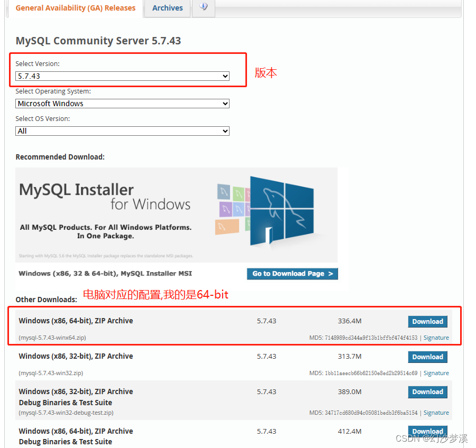This screenshot has width=476, height=448.
Task: Open the Select OS Version dropdown
Action: (122, 131)
